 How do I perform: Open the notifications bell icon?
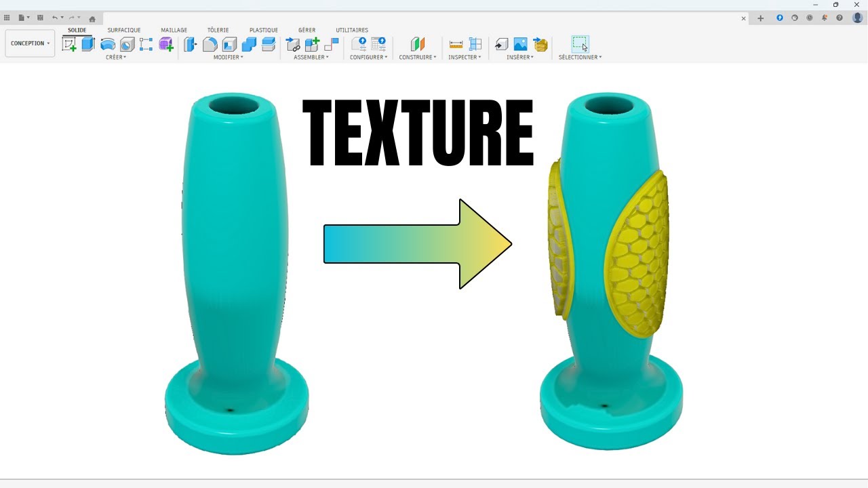point(825,18)
